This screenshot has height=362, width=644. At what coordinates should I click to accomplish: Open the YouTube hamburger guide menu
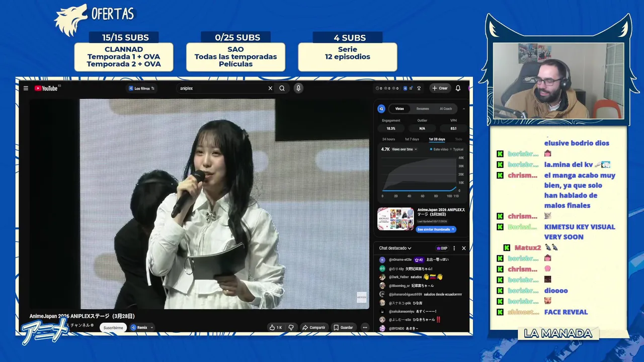point(26,88)
